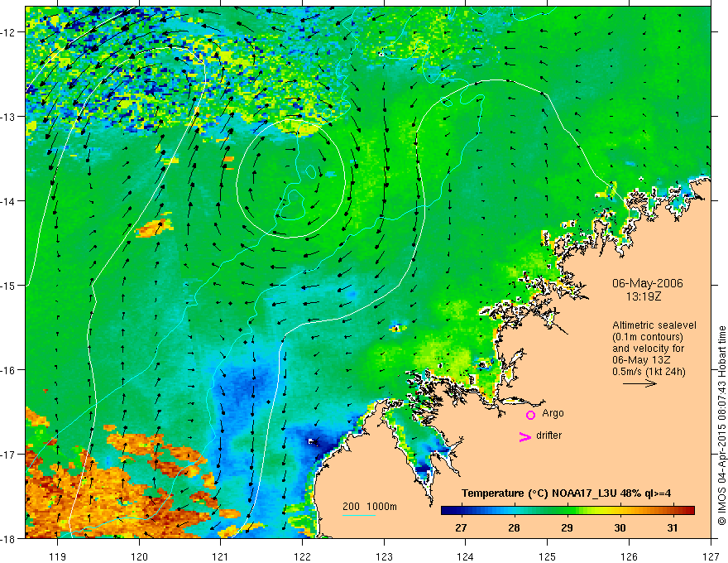
Task: Click the latitude axis label -18
Action: [x=9, y=538]
